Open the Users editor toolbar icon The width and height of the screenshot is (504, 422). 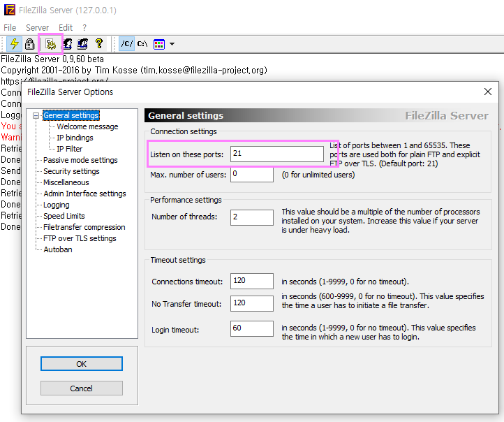pyautogui.click(x=68, y=44)
